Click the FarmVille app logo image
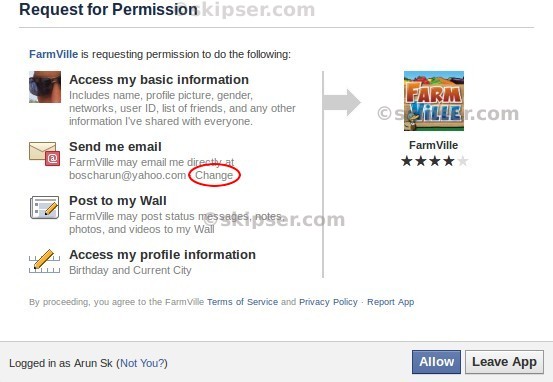553x382 pixels. pos(434,101)
